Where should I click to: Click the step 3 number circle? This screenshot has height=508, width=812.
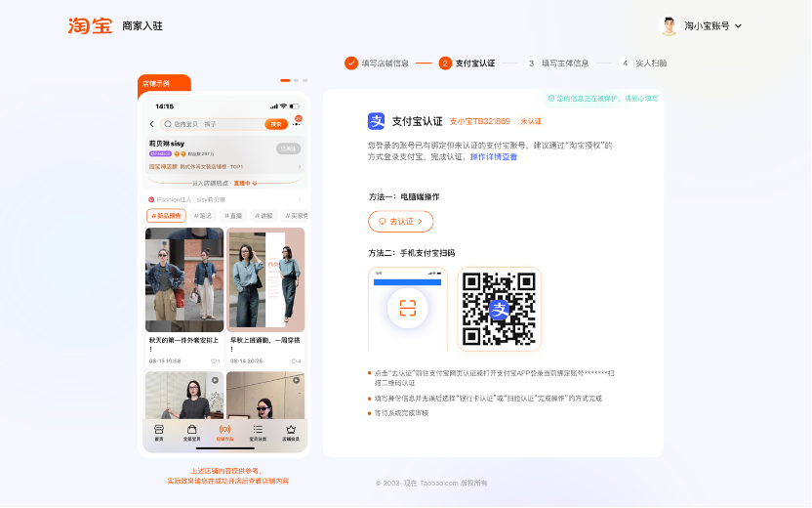point(531,63)
